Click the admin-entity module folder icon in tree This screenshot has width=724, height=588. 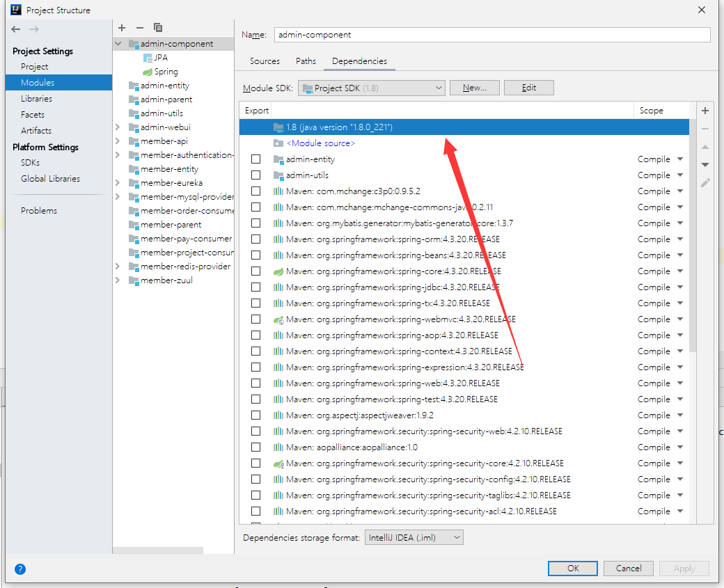click(134, 86)
